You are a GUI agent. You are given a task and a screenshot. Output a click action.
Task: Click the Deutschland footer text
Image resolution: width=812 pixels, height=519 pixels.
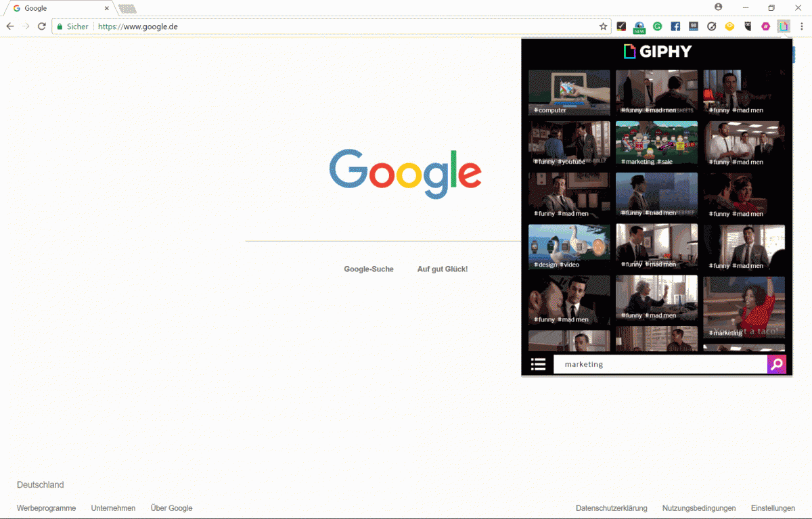(x=41, y=484)
